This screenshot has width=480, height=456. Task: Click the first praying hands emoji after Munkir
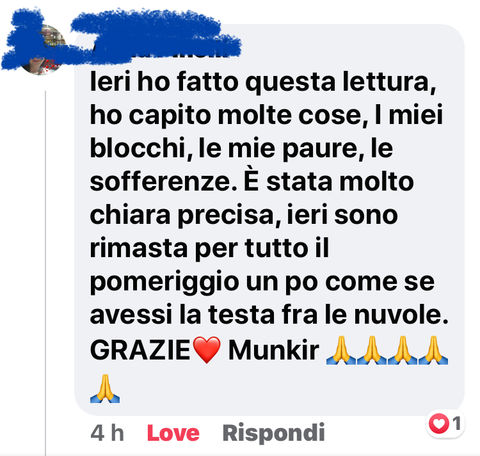tap(340, 350)
